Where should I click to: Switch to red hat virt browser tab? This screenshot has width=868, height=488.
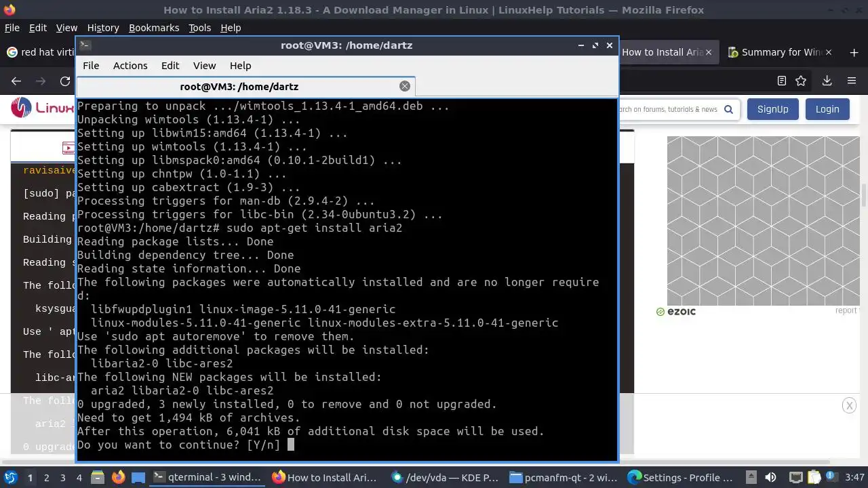tap(39, 52)
